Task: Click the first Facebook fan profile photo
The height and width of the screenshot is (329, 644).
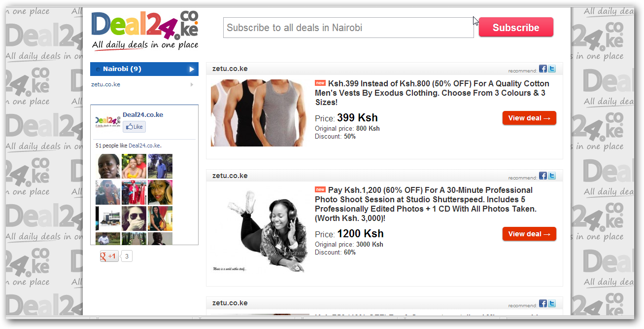Action: pyautogui.click(x=108, y=166)
